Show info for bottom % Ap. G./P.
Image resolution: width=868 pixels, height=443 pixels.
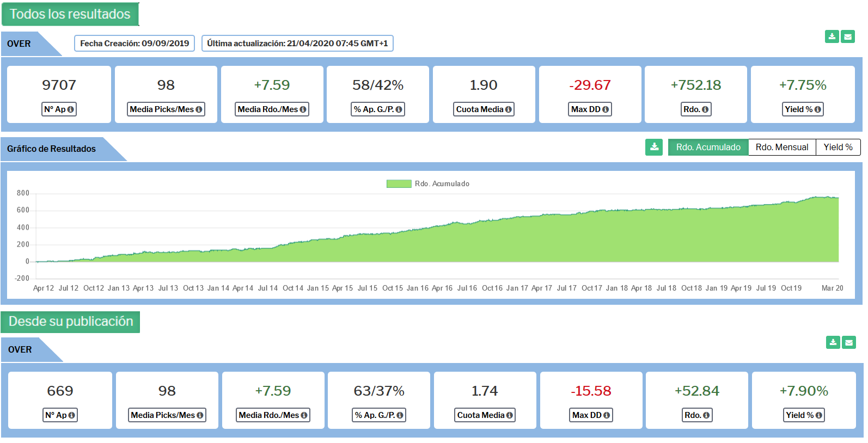pos(400,415)
